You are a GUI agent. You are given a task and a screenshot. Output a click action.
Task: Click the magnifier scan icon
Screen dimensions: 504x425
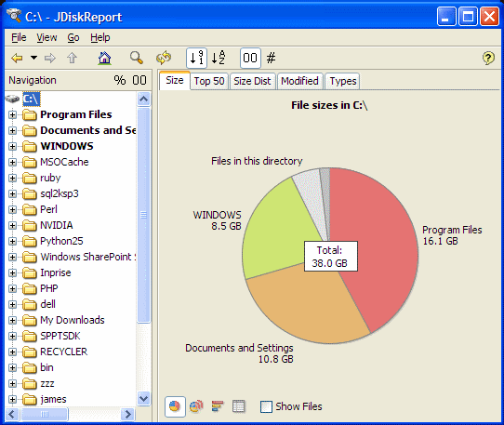click(x=137, y=58)
